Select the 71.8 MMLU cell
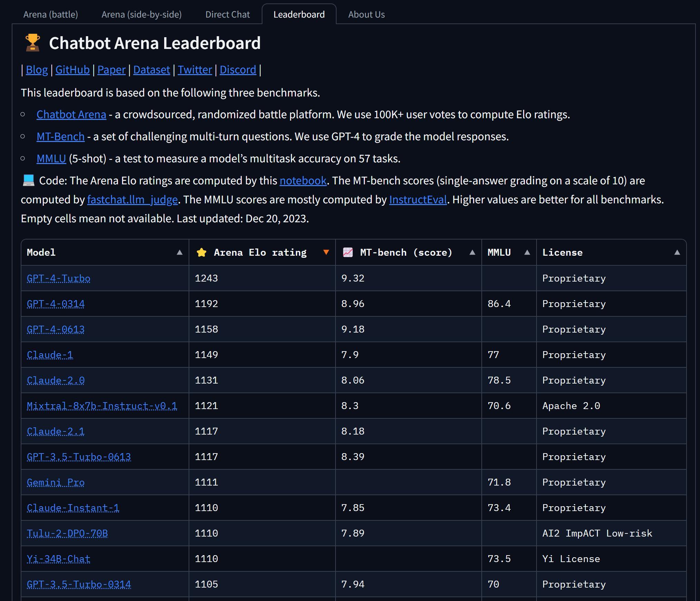700x601 pixels. [x=509, y=482]
